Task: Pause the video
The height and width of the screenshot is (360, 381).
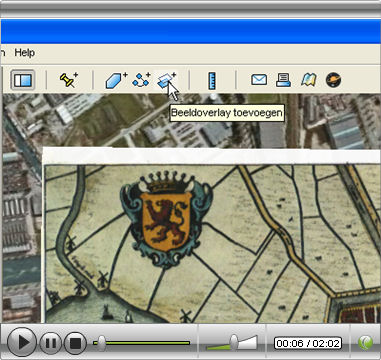Action: 51,343
